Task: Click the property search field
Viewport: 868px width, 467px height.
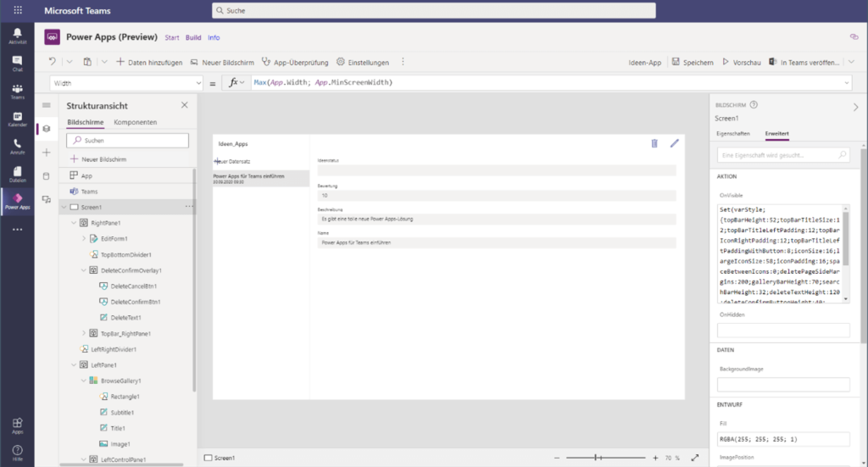Action: coord(782,155)
